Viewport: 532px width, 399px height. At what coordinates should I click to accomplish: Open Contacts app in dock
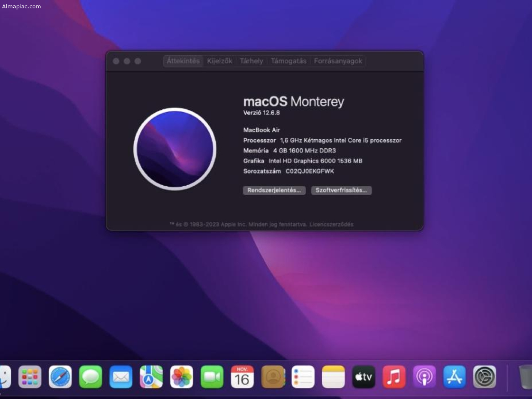tap(273, 377)
